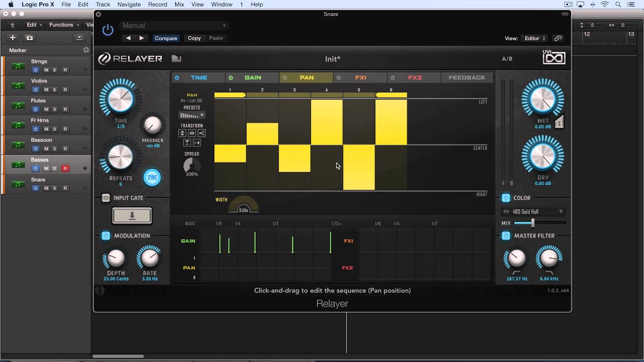Click the Transform flip vertical icon
Image resolution: width=644 pixels, height=362 pixels.
pos(182,133)
